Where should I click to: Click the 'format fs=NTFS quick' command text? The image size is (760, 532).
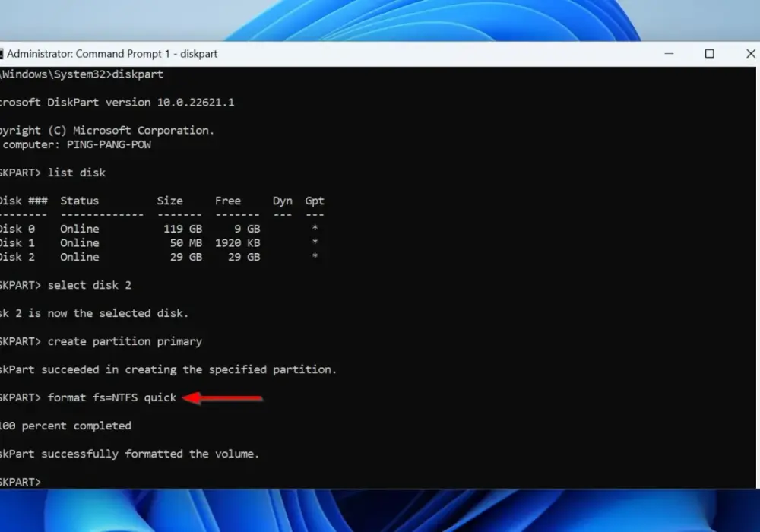pyautogui.click(x=112, y=397)
